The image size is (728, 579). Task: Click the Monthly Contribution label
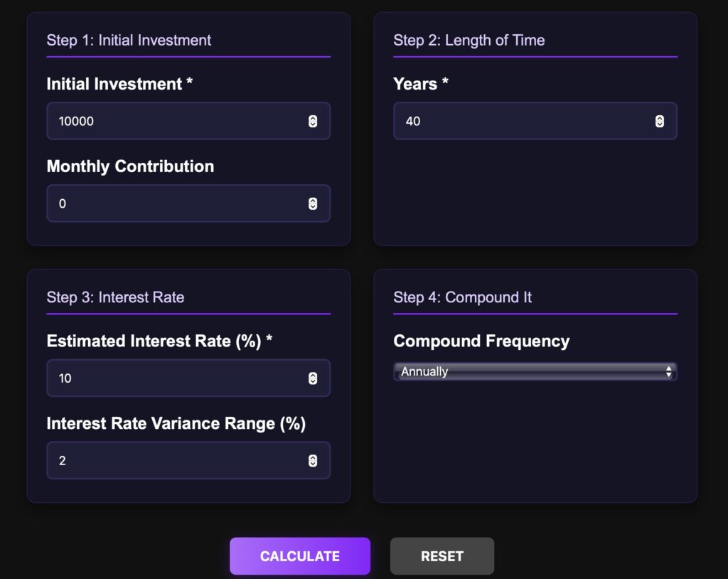[x=130, y=166]
